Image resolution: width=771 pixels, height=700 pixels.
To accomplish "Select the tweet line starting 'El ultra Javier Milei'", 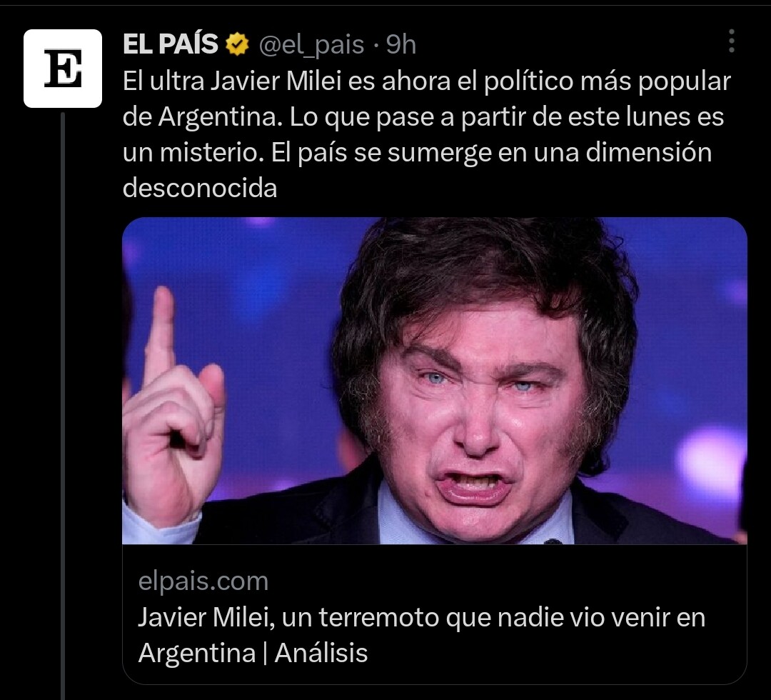I will [426, 81].
